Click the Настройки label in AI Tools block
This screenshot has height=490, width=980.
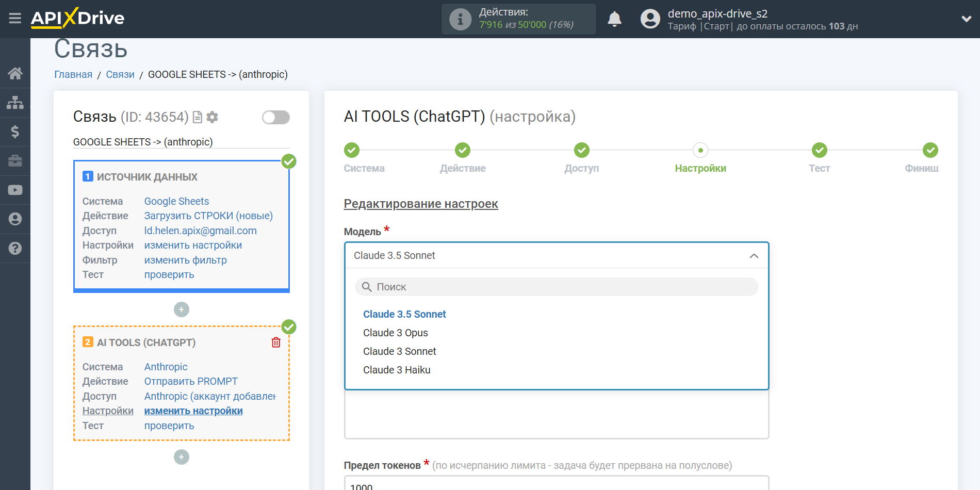point(108,411)
